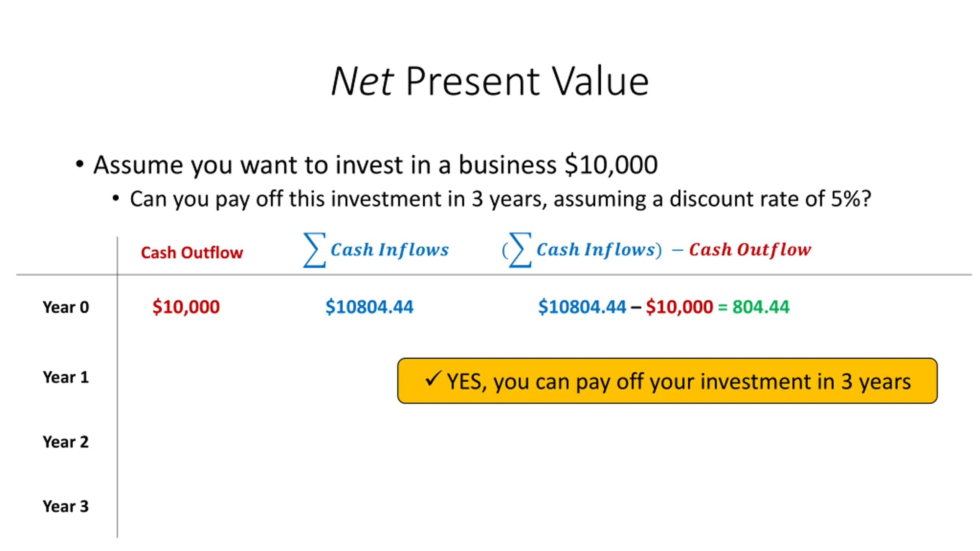Click the blue Cash Inflows header text
Image resolution: width=980 pixels, height=551 pixels.
point(389,250)
